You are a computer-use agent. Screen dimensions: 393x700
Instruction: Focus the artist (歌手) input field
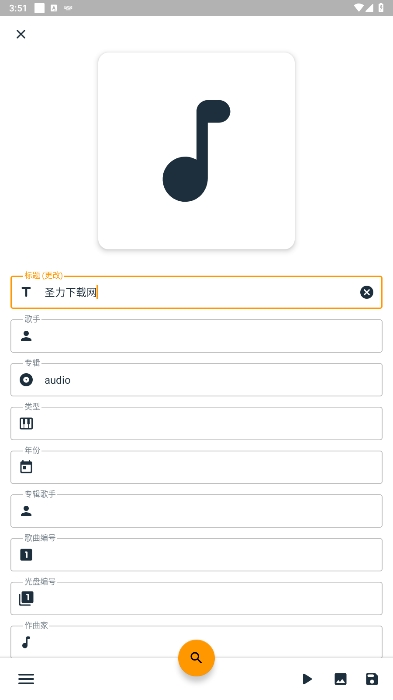(196, 336)
